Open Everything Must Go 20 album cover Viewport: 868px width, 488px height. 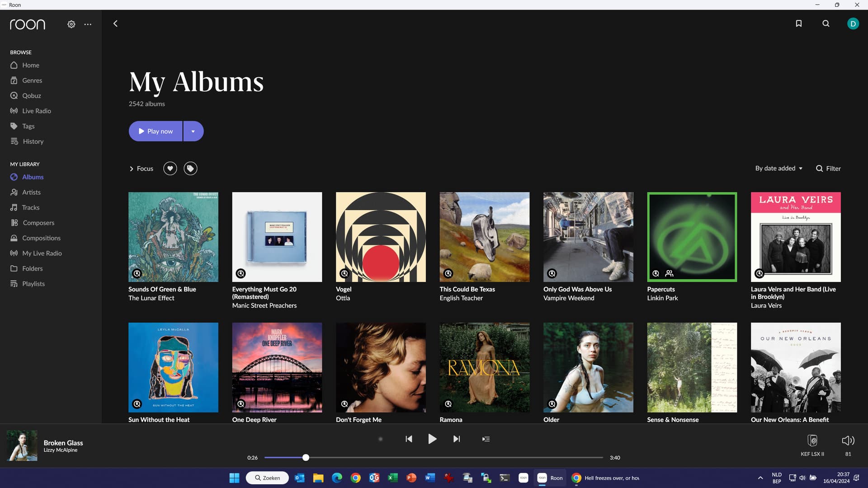(x=277, y=237)
